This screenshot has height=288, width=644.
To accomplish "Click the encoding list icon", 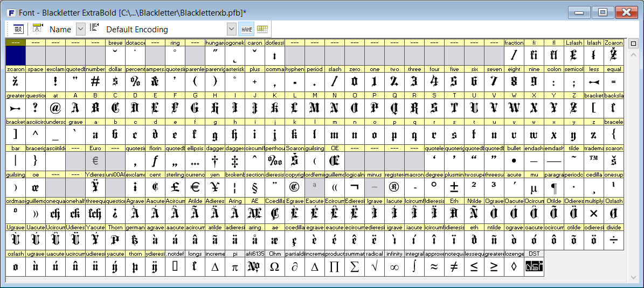I will 94,28.
